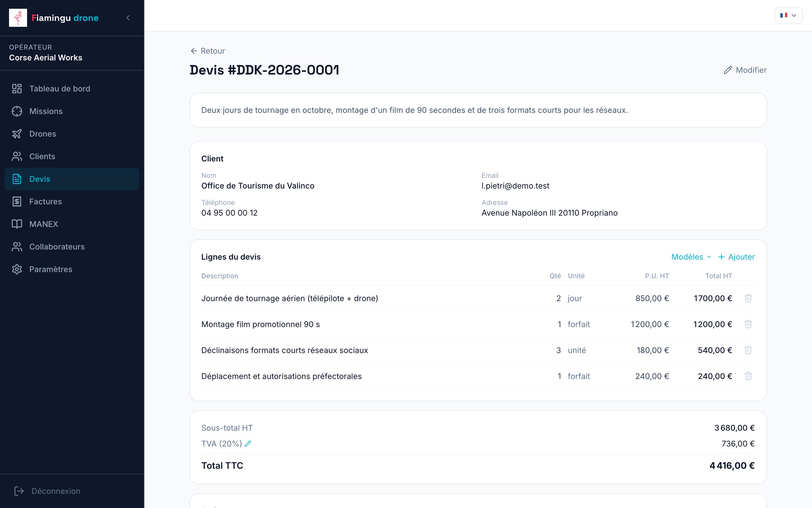This screenshot has height=508, width=812.
Task: Edit the TVA rate pencil icon
Action: click(x=248, y=443)
